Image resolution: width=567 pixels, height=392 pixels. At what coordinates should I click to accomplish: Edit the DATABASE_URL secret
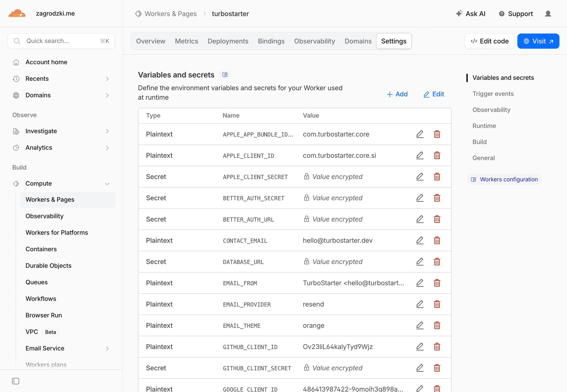(420, 262)
